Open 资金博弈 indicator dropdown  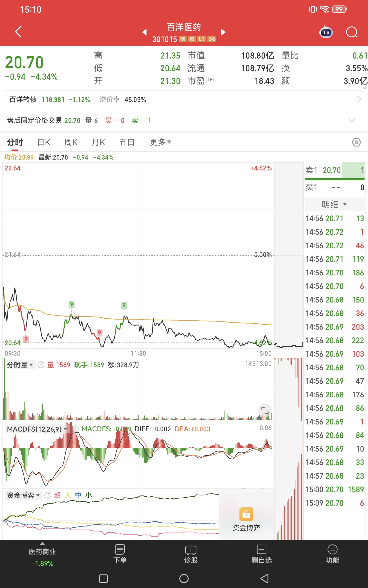click(23, 495)
